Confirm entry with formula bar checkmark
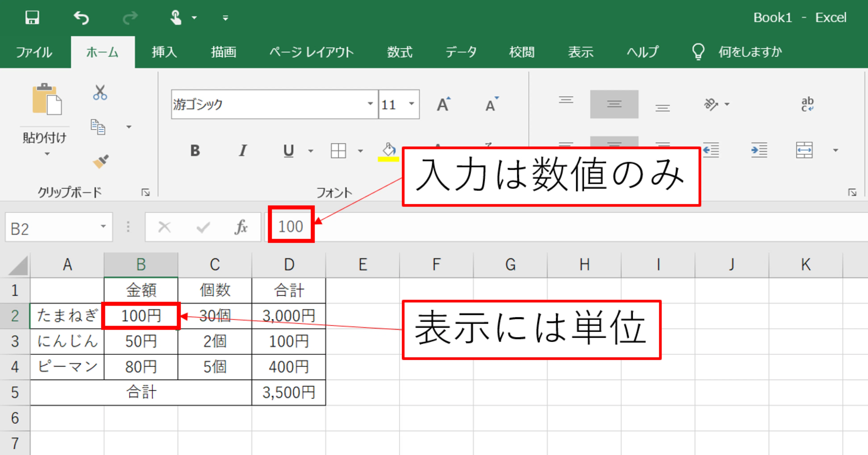The image size is (868, 455). click(x=203, y=227)
